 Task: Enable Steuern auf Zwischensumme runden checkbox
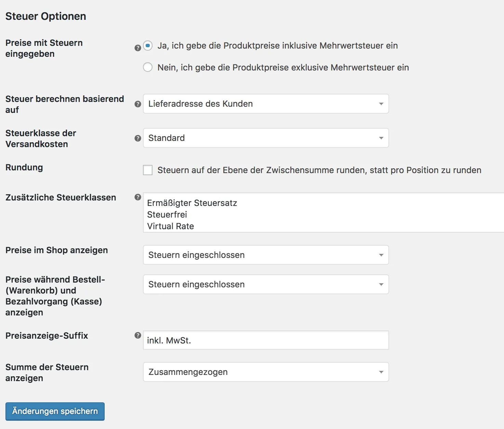click(148, 170)
